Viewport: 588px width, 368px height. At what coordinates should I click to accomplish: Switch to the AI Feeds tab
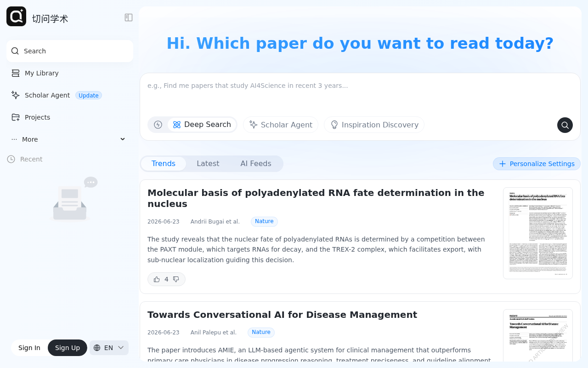click(x=256, y=164)
